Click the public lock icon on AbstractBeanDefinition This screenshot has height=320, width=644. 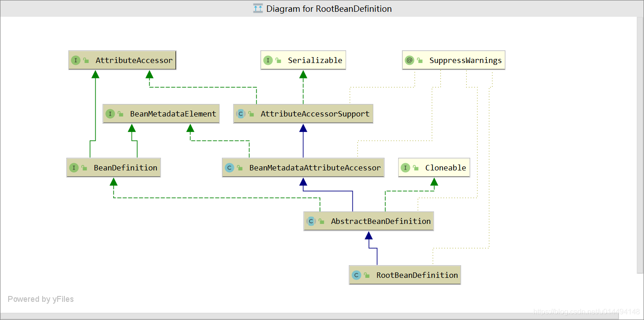coord(322,221)
